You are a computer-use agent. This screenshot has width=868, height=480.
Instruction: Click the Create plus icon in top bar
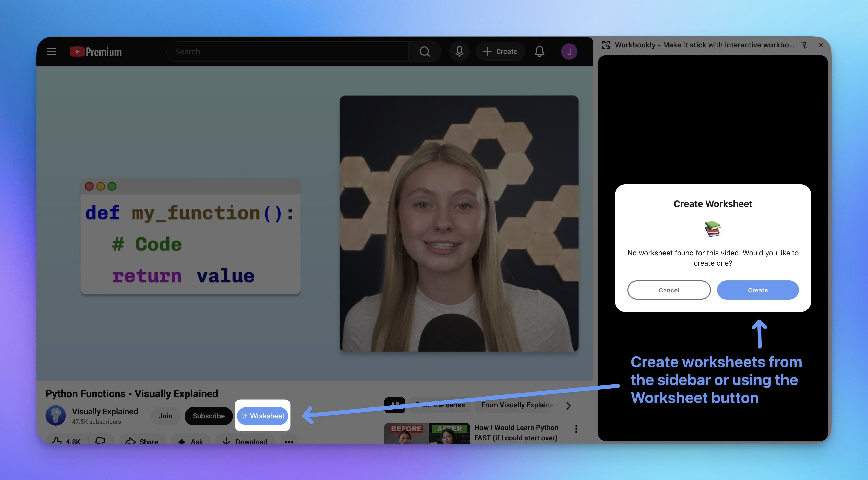coord(487,51)
